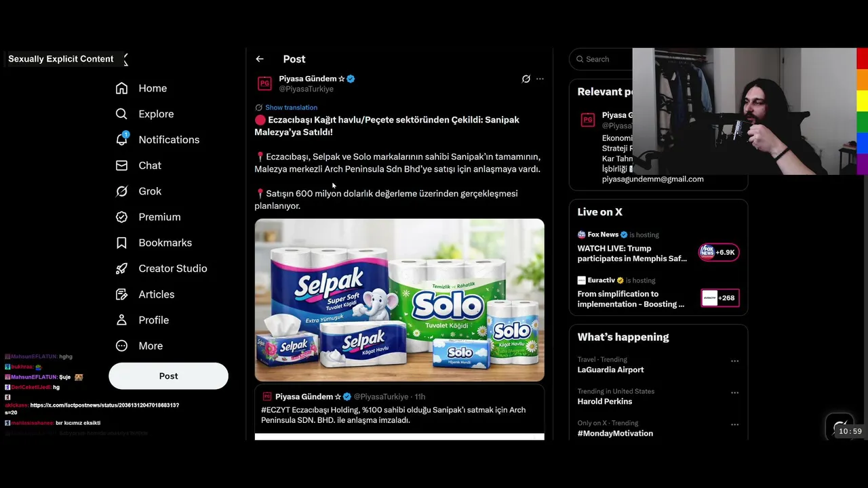Click Show translation link
The width and height of the screenshot is (868, 488).
[291, 107]
